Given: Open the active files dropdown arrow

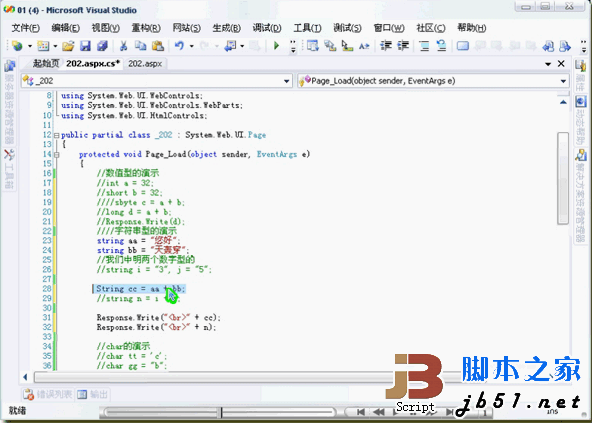Looking at the screenshot, I should pyautogui.click(x=548, y=64).
